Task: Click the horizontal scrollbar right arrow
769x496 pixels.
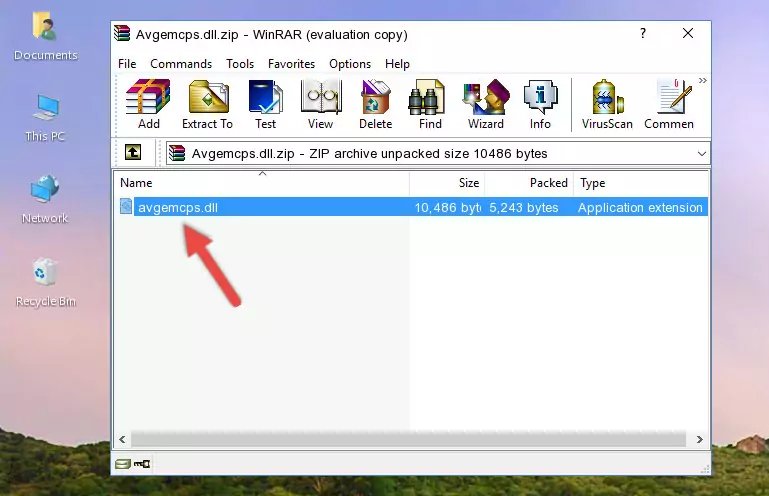Action: [x=700, y=440]
